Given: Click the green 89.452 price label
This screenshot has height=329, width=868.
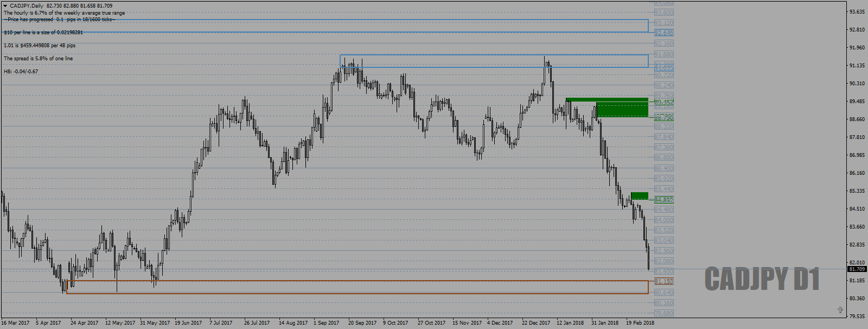Looking at the screenshot, I should 663,102.
